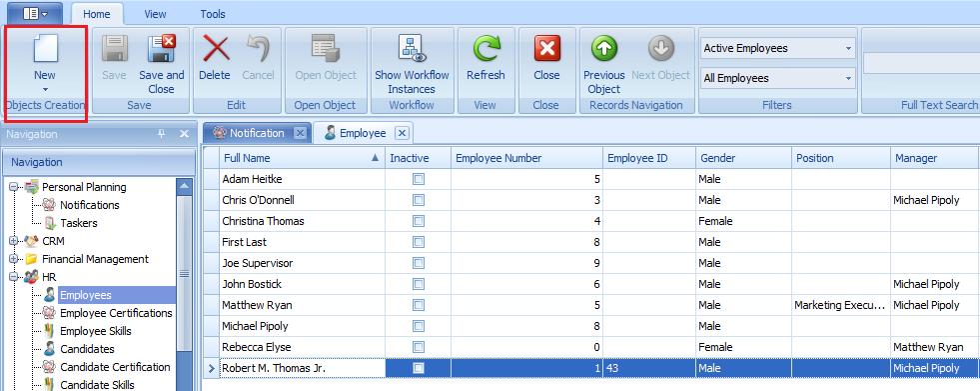
Task: Expand the Financial Management node
Action: click(x=13, y=259)
